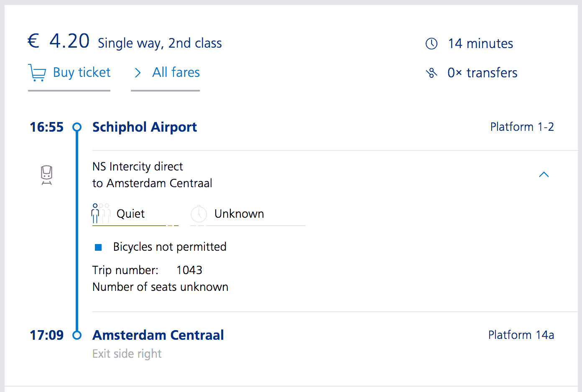Click the shopping cart icon
The image size is (582, 392).
point(37,73)
